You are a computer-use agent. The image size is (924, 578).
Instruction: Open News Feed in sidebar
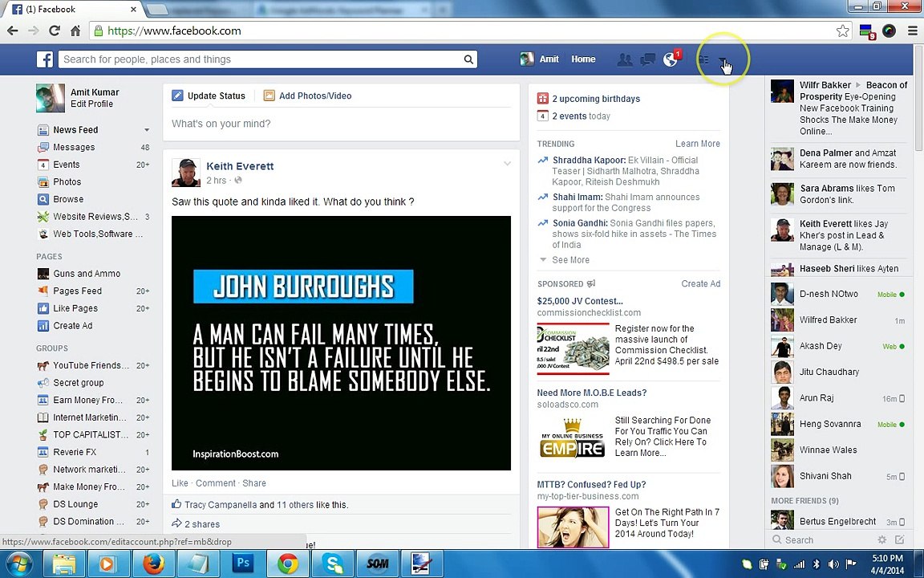pyautogui.click(x=75, y=130)
